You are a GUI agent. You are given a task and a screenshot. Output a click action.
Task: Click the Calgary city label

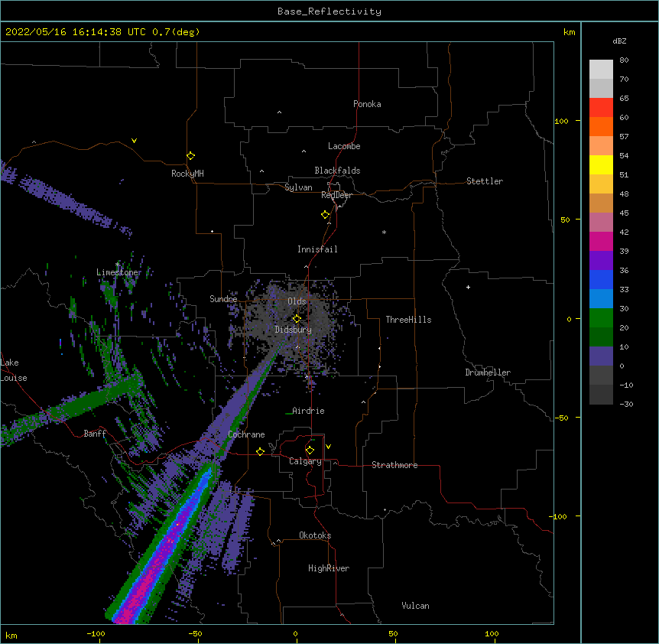pos(306,461)
